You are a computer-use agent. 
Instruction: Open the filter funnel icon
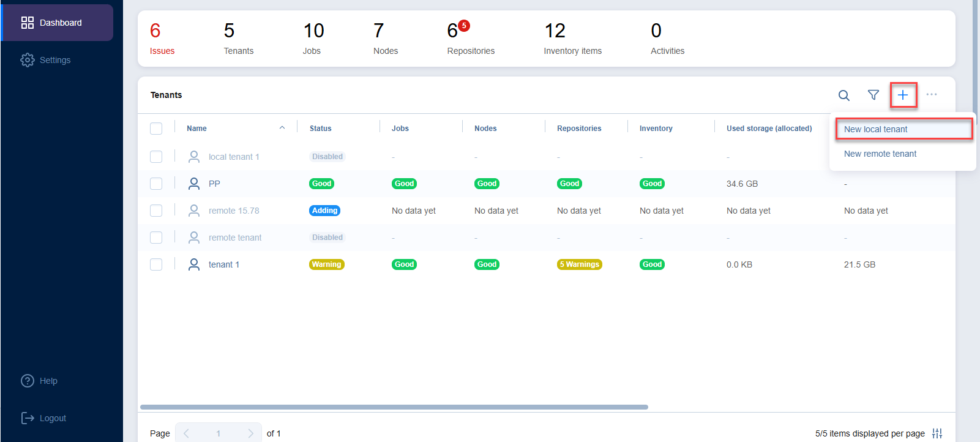click(x=873, y=95)
